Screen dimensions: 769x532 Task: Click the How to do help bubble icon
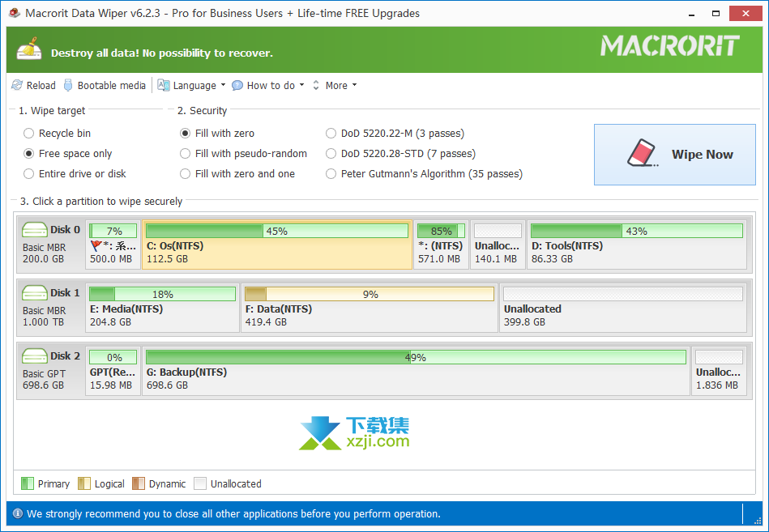pyautogui.click(x=237, y=86)
